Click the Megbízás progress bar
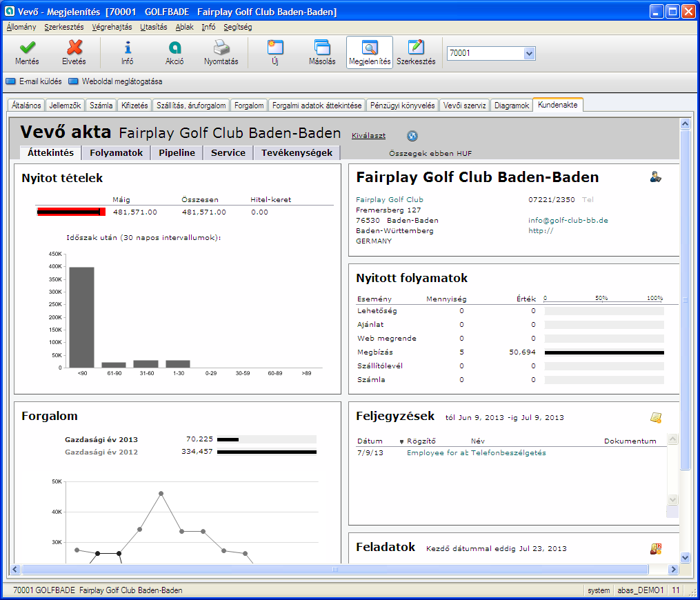Image resolution: width=700 pixels, height=600 pixels. (x=604, y=352)
